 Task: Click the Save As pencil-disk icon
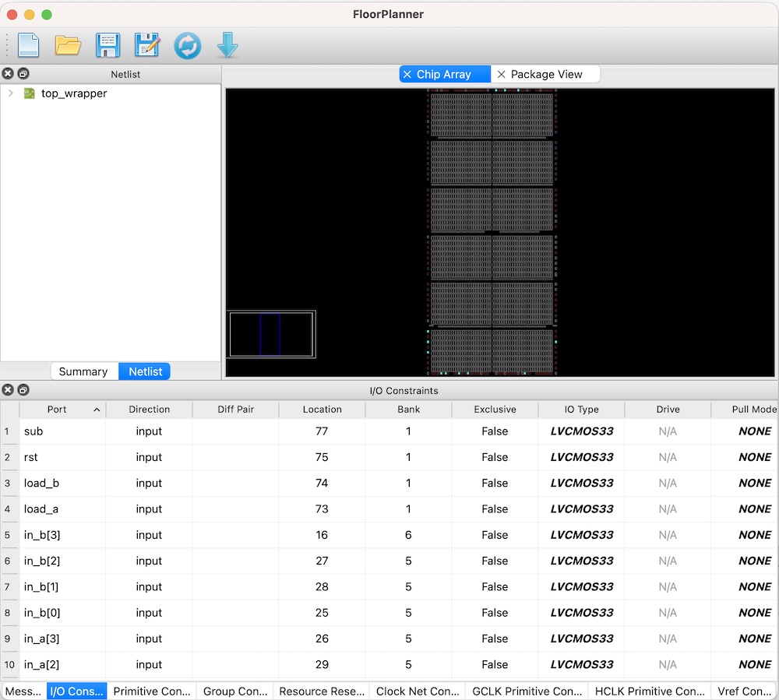tap(146, 45)
